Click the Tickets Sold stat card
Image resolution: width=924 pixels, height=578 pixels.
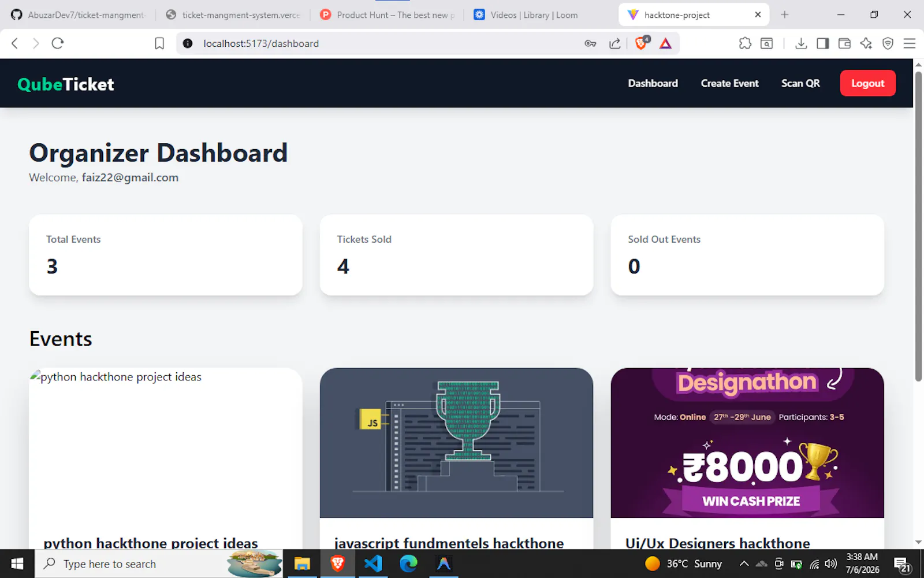[456, 255]
